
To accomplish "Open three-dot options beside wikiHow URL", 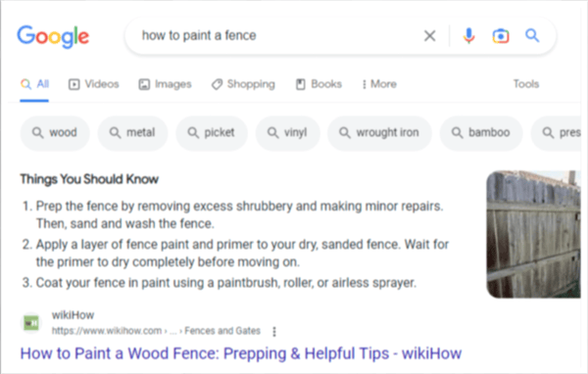I will pyautogui.click(x=274, y=331).
